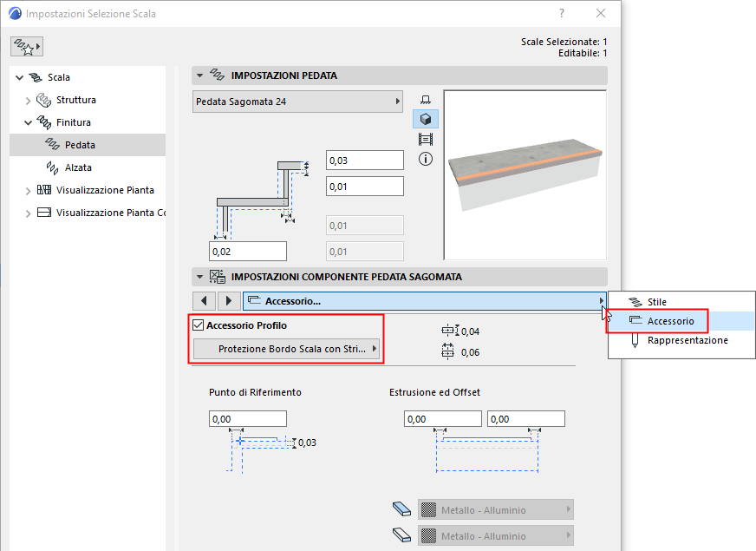Viewport: 756px width, 551px height.
Task: Click the nosing field with 0,01
Action: pyautogui.click(x=365, y=187)
